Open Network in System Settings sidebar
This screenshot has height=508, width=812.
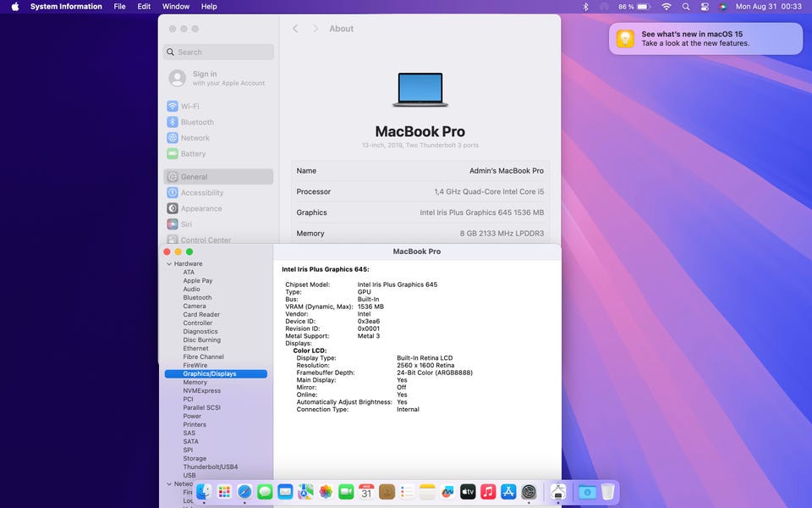pos(219,138)
